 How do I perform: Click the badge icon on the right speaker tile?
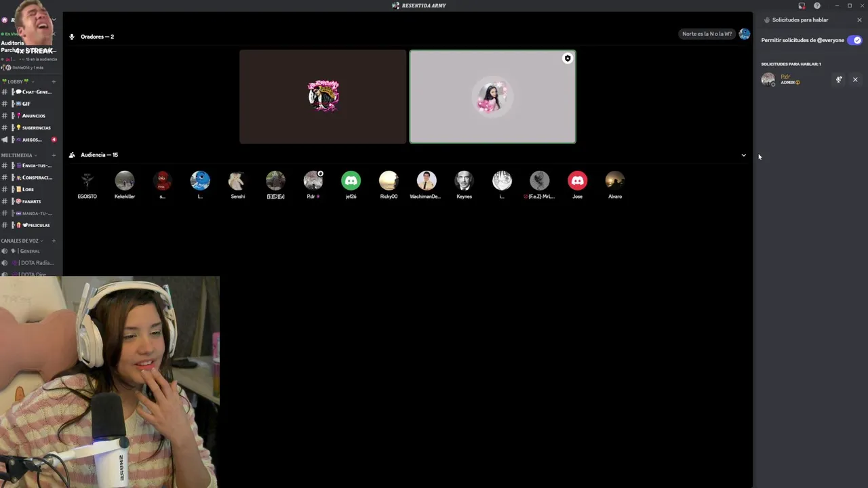point(568,58)
